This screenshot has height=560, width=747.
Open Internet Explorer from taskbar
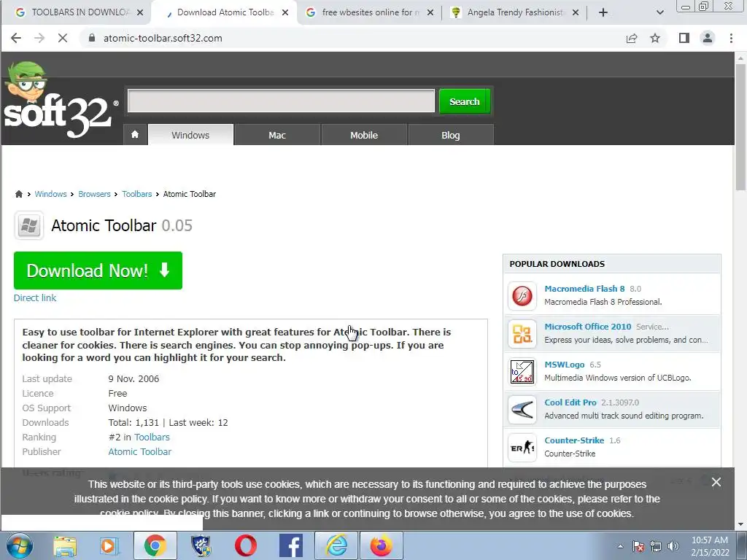click(336, 546)
